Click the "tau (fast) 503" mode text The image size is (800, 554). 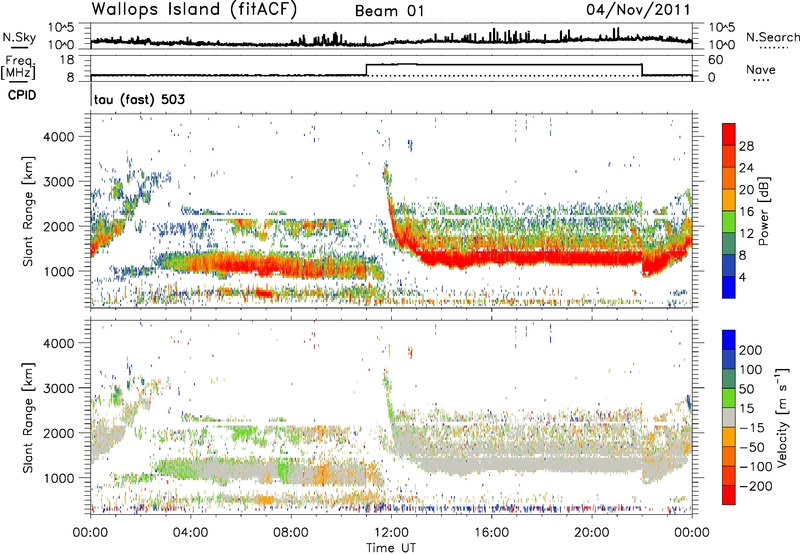click(139, 99)
